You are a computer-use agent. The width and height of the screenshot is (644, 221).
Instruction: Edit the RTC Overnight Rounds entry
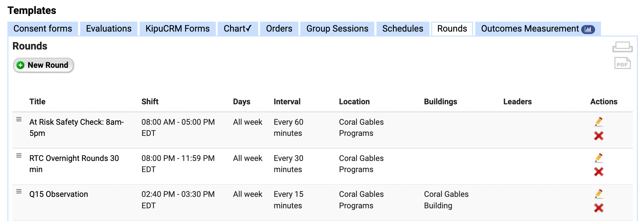point(599,158)
